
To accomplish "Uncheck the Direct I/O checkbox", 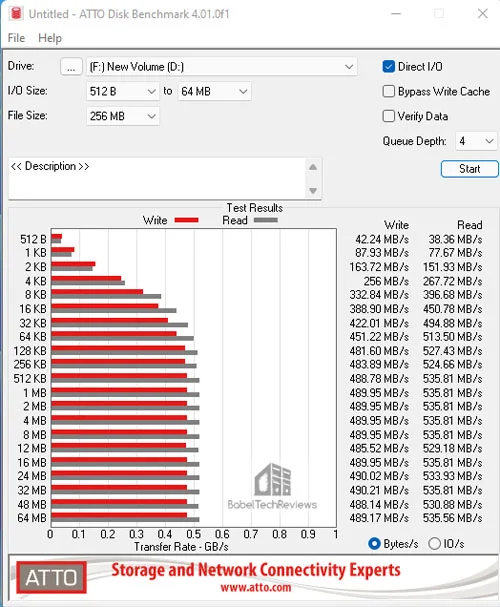I will point(388,67).
